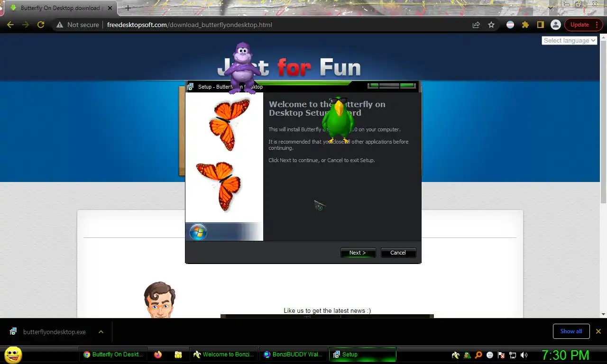This screenshot has height=364, width=607.
Task: Open the tab search dropdown arrow
Action: click(551, 8)
